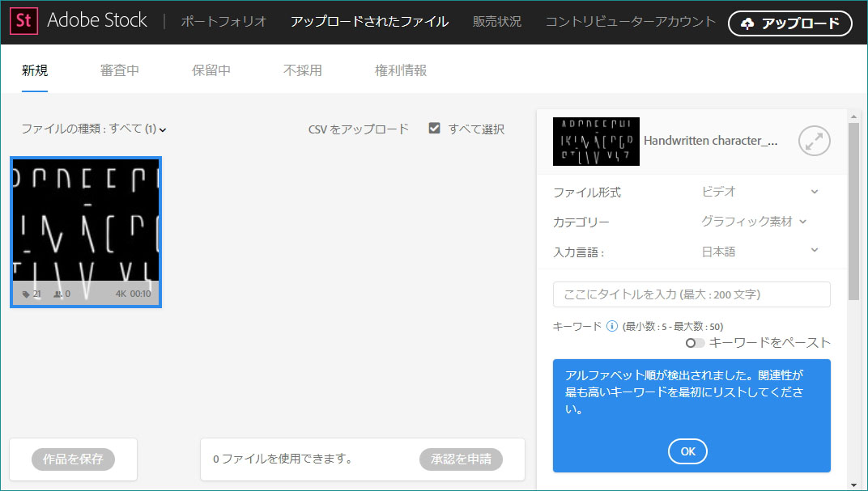Click OK on the blue keyword notification
This screenshot has height=491, width=868.
[687, 451]
